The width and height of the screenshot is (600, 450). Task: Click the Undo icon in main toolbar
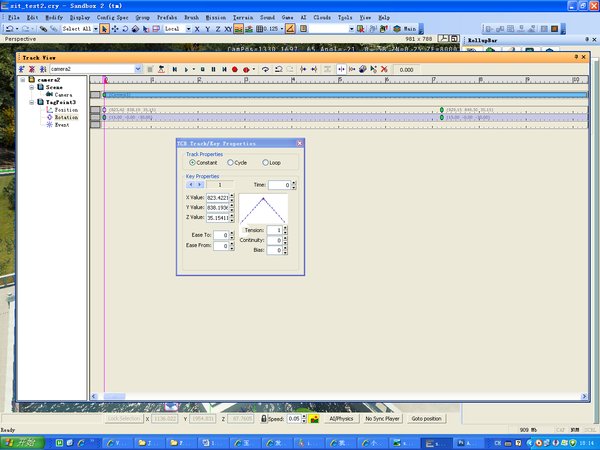8,29
